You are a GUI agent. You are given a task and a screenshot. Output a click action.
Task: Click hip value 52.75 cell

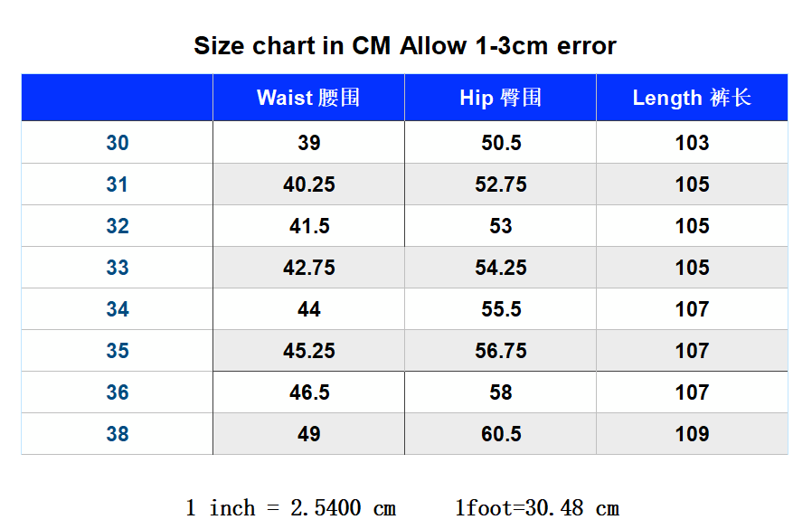click(500, 184)
